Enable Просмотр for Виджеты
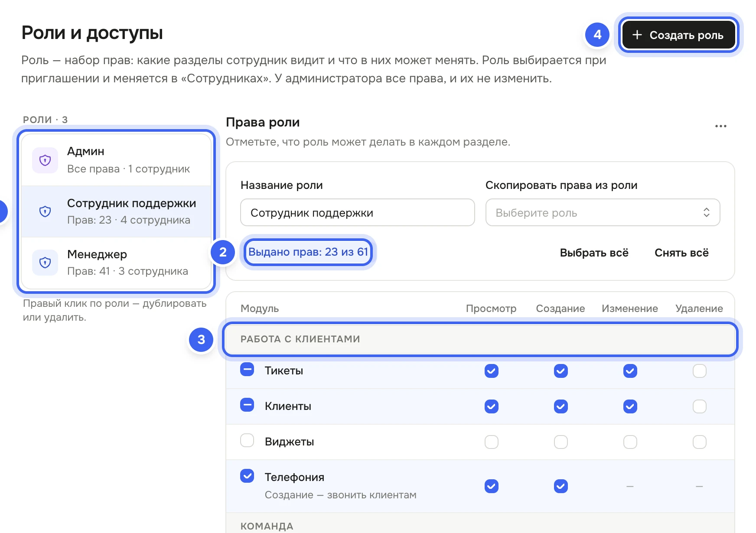The height and width of the screenshot is (533, 756). pyautogui.click(x=492, y=442)
